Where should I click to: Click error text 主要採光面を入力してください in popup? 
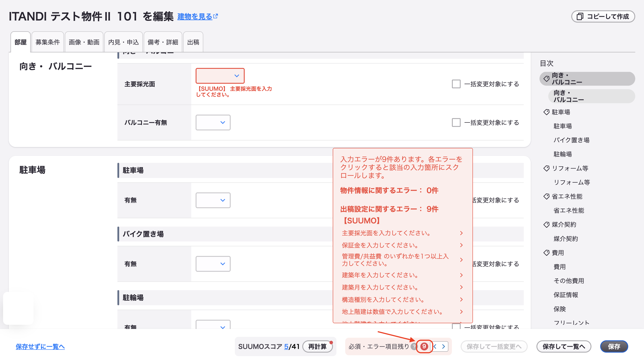click(386, 233)
